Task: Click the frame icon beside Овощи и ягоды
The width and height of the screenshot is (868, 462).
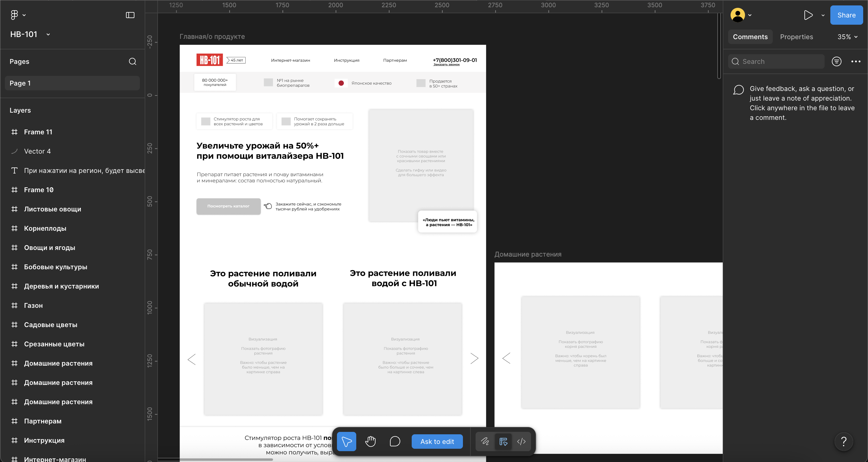Action: click(14, 248)
